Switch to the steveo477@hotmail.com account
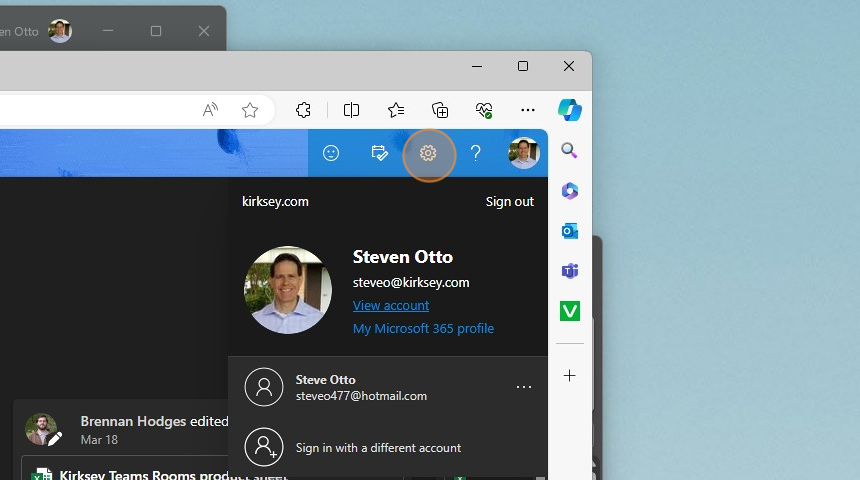The height and width of the screenshot is (480, 860). click(360, 387)
